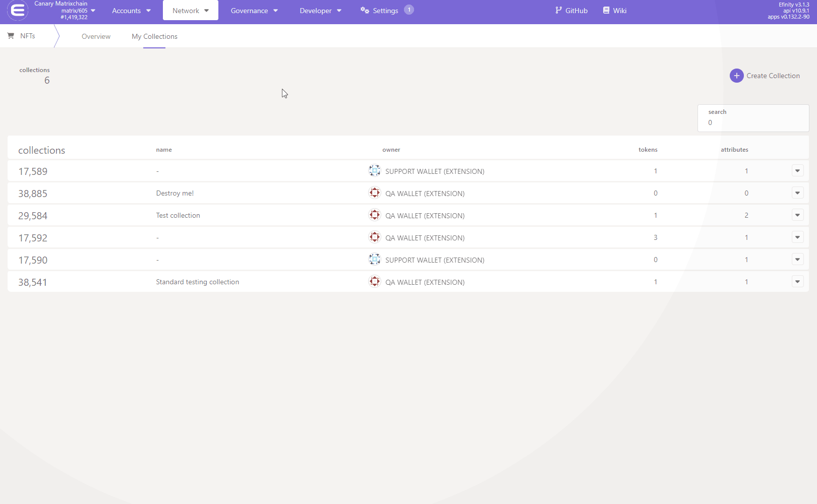Click QA WALLET (EXTENSION) owner in row 38,885
This screenshot has height=504, width=817.
(x=425, y=194)
